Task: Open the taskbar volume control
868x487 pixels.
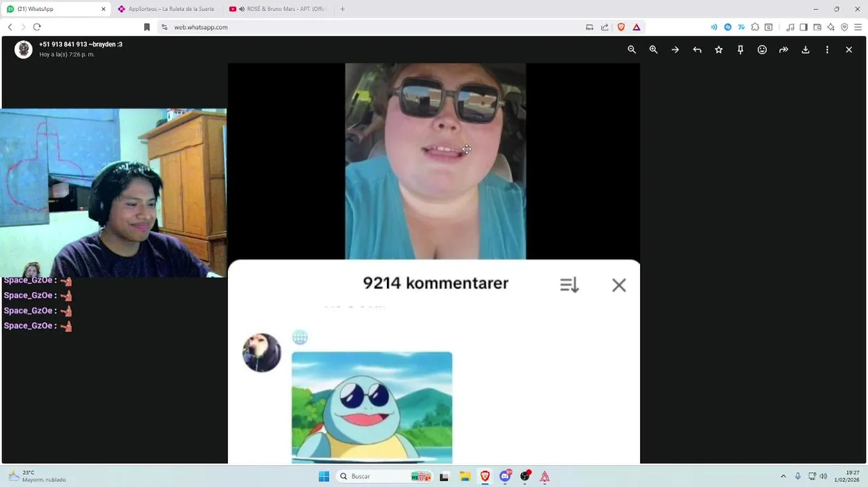Action: (x=823, y=476)
